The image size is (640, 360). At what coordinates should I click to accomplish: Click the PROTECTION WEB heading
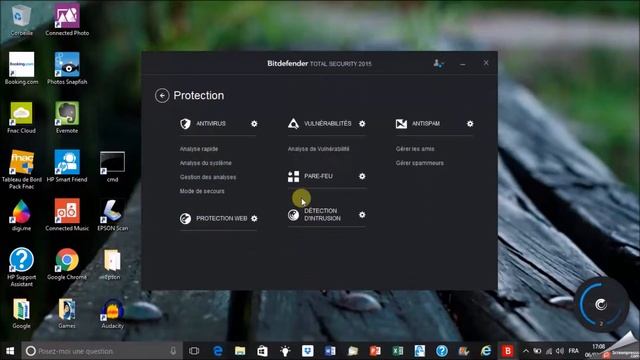tap(222, 219)
